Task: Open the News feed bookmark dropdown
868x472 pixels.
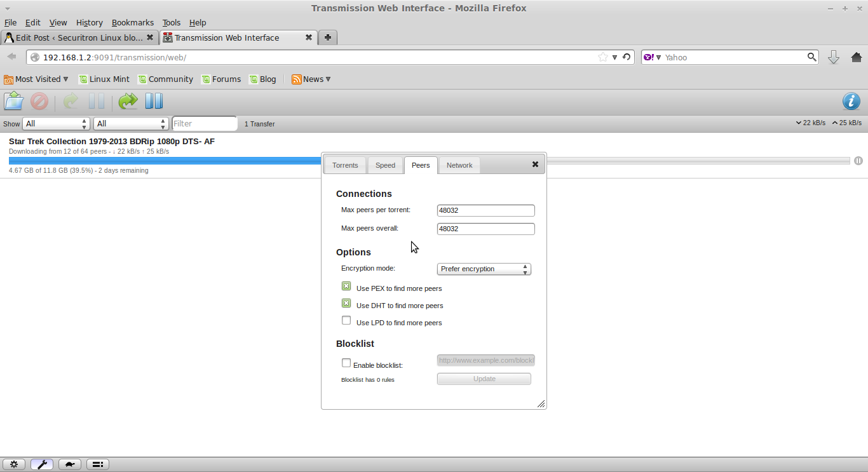Action: tap(311, 79)
